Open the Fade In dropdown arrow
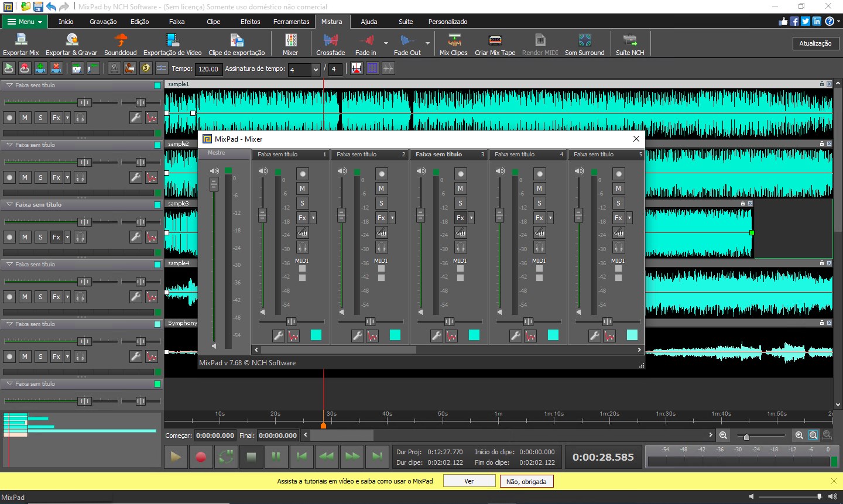Viewport: 843px width, 504px height. coord(386,43)
